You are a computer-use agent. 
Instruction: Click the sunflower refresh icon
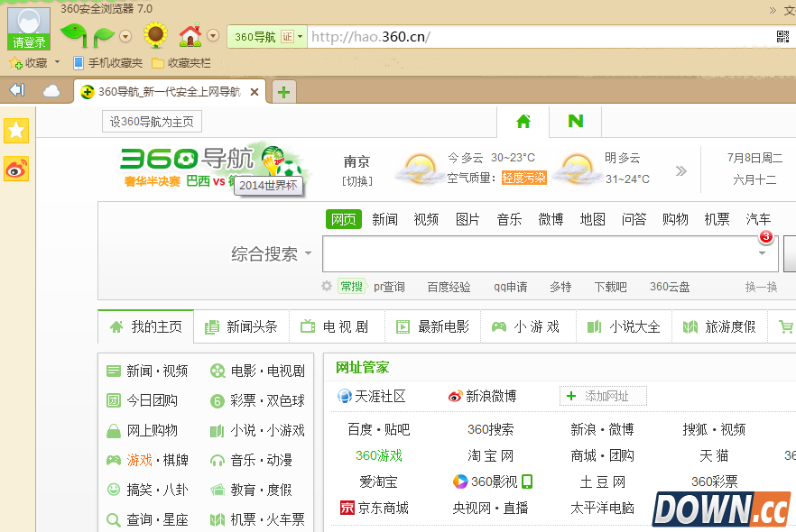pyautogui.click(x=155, y=36)
